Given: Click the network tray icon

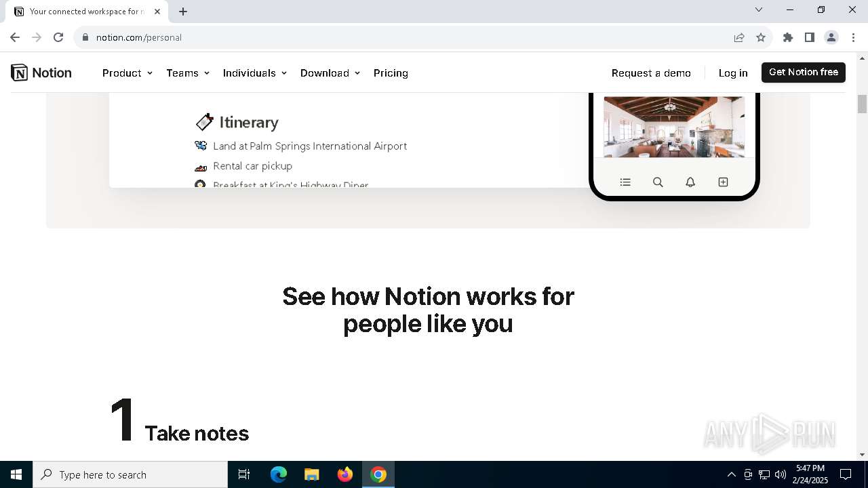Looking at the screenshot, I should pos(764,474).
